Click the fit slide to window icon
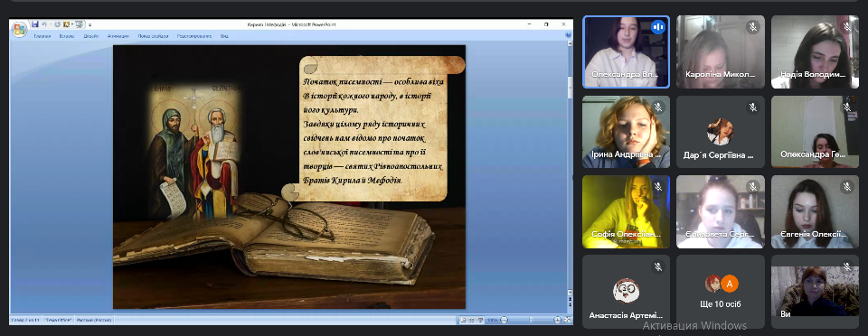Image resolution: width=868 pixels, height=336 pixels. coord(568,320)
